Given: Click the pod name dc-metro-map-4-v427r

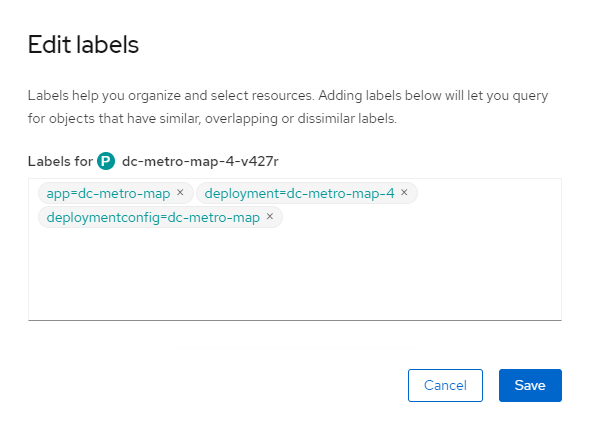Looking at the screenshot, I should click(200, 161).
